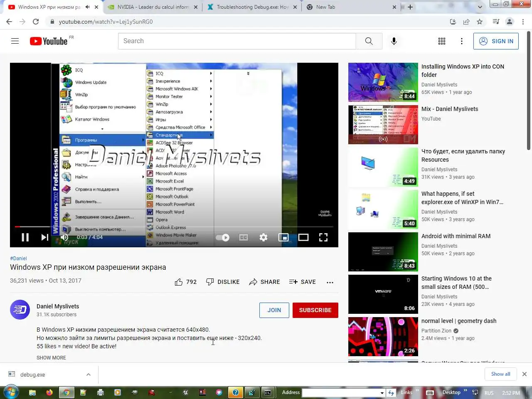Share this page from address bar
Viewport: 532px width, 399px height.
pos(466,22)
